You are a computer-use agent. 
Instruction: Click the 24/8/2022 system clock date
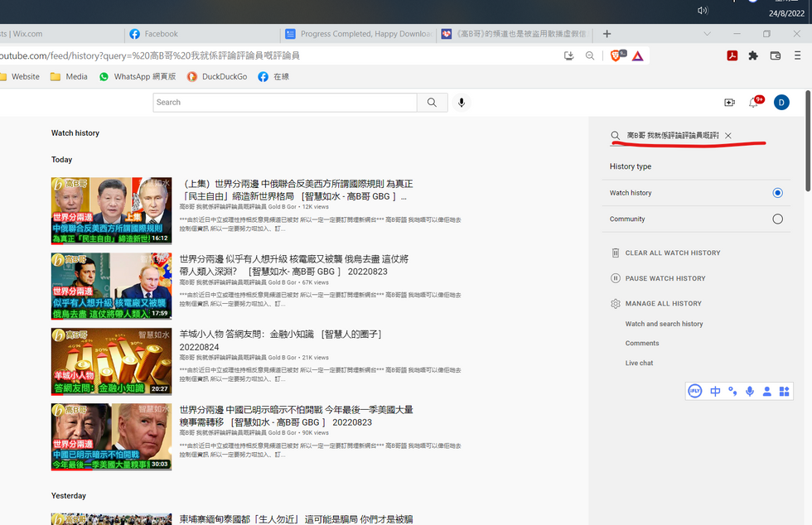(786, 13)
